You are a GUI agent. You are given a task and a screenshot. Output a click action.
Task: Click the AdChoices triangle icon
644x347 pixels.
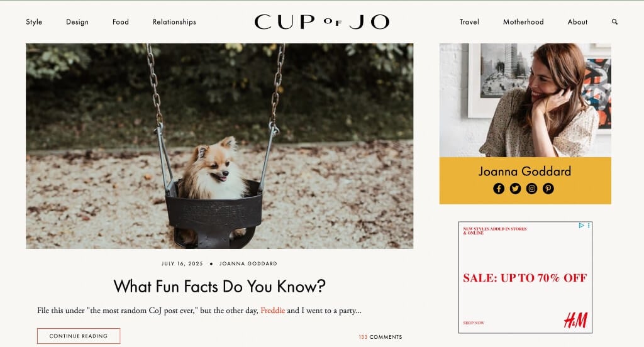[581, 226]
